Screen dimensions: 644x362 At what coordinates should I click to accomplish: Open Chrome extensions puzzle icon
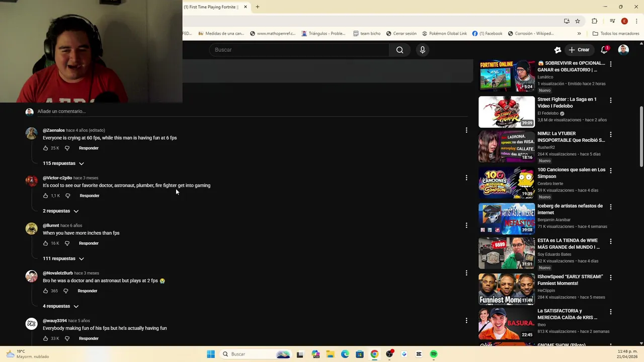click(x=594, y=21)
